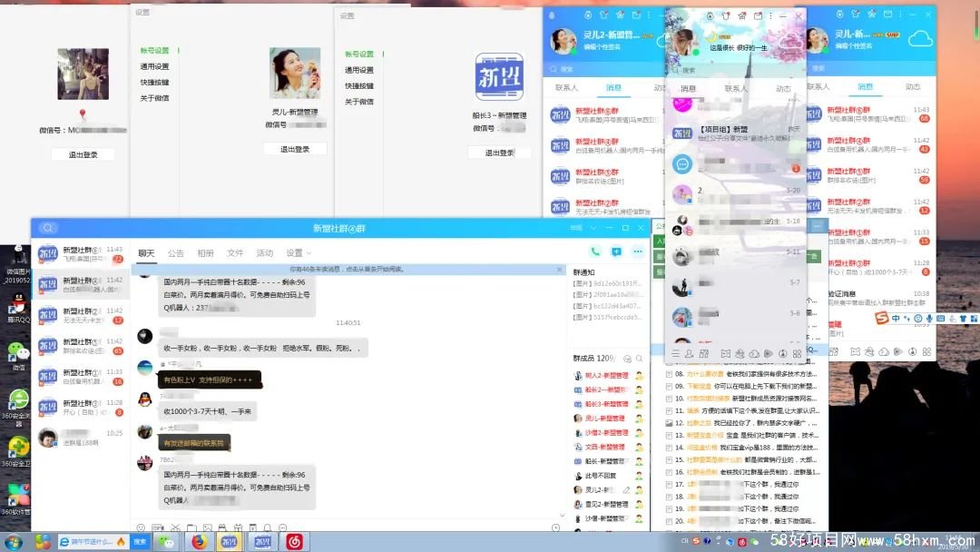Switch to Firefox on the taskbar
980x552 pixels.
(x=199, y=541)
